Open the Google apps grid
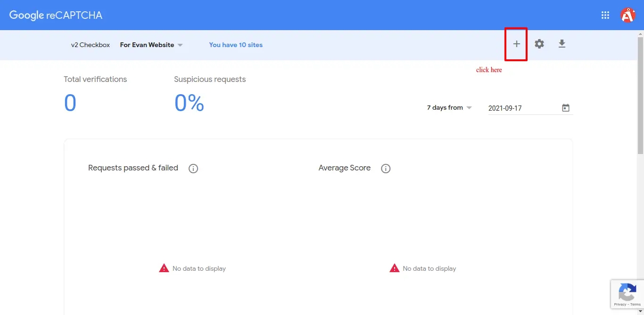 (605, 15)
